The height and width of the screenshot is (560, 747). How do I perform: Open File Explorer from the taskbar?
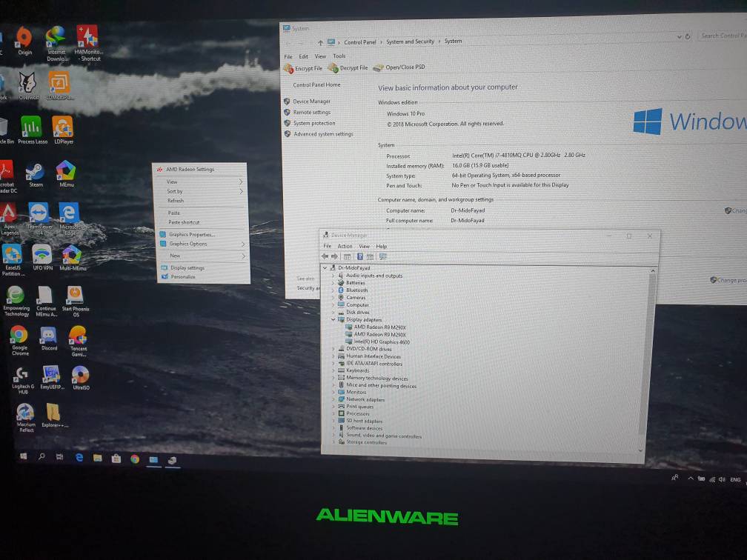click(x=98, y=458)
